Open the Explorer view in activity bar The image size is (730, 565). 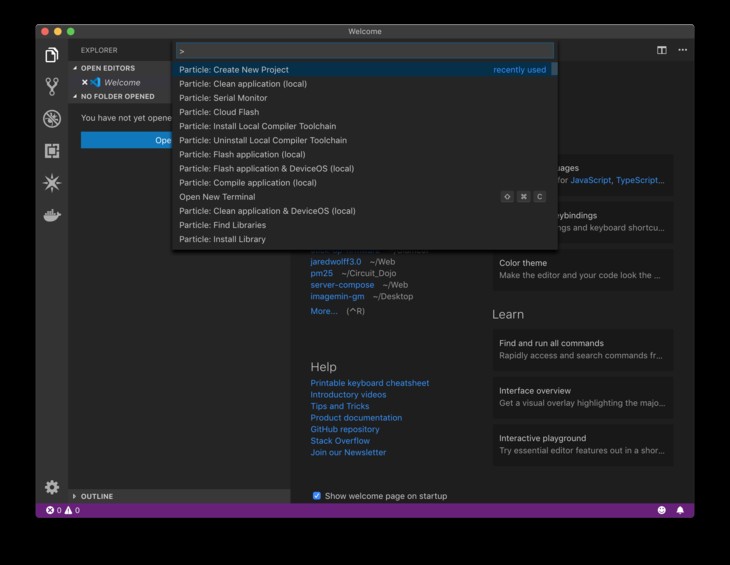(52, 55)
